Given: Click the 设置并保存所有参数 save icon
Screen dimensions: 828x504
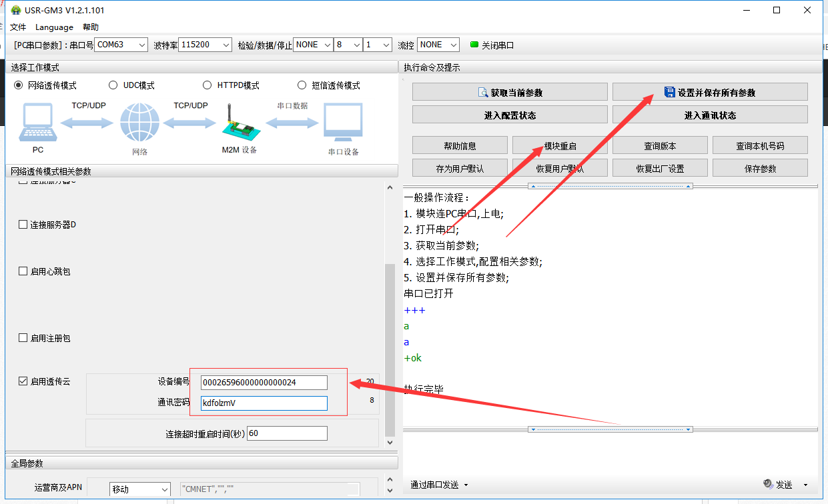Looking at the screenshot, I should [669, 93].
